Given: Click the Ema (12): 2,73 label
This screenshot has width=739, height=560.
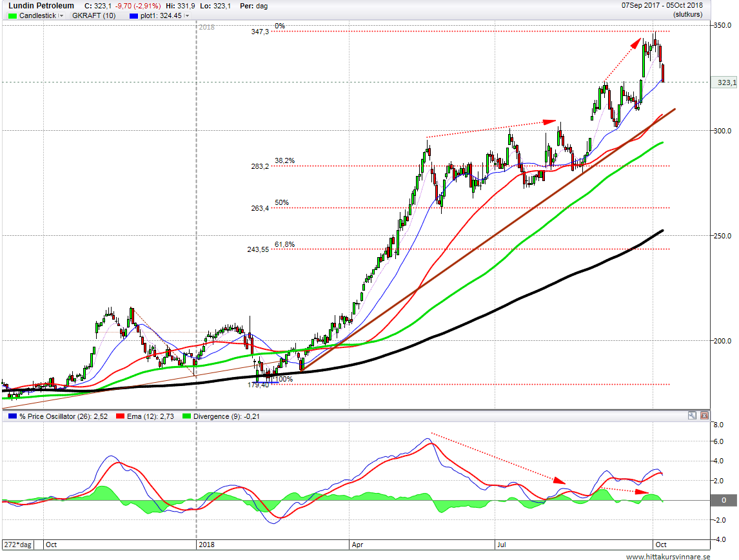Looking at the screenshot, I should [x=150, y=416].
